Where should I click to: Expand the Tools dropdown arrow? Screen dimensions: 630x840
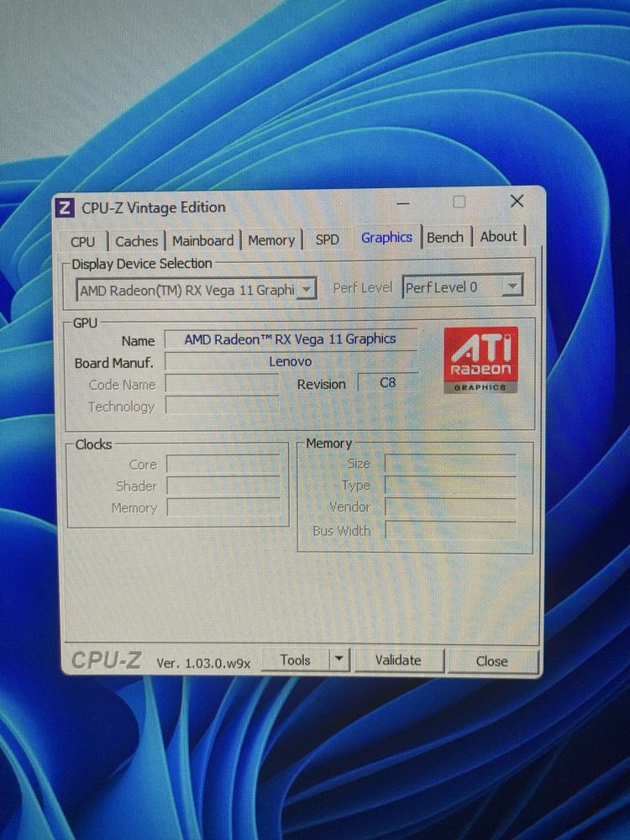click(339, 659)
